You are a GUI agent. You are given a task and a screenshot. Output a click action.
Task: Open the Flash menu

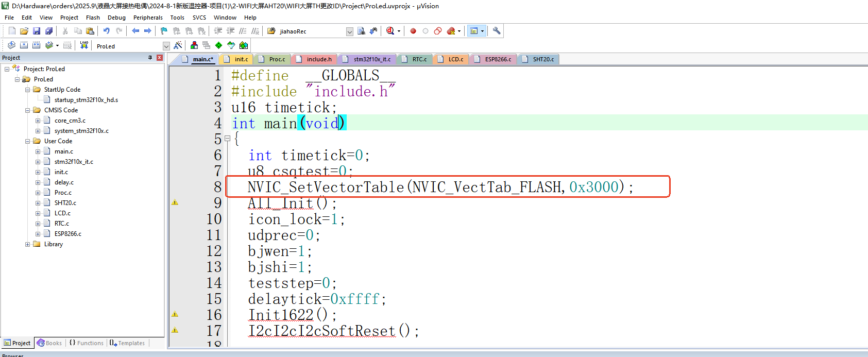pyautogui.click(x=93, y=18)
